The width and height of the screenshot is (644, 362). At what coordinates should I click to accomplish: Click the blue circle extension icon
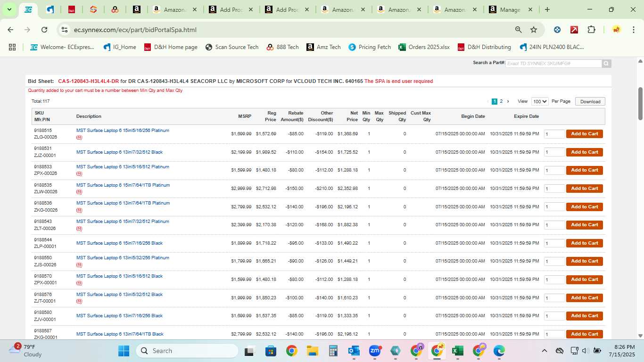pos(557,30)
